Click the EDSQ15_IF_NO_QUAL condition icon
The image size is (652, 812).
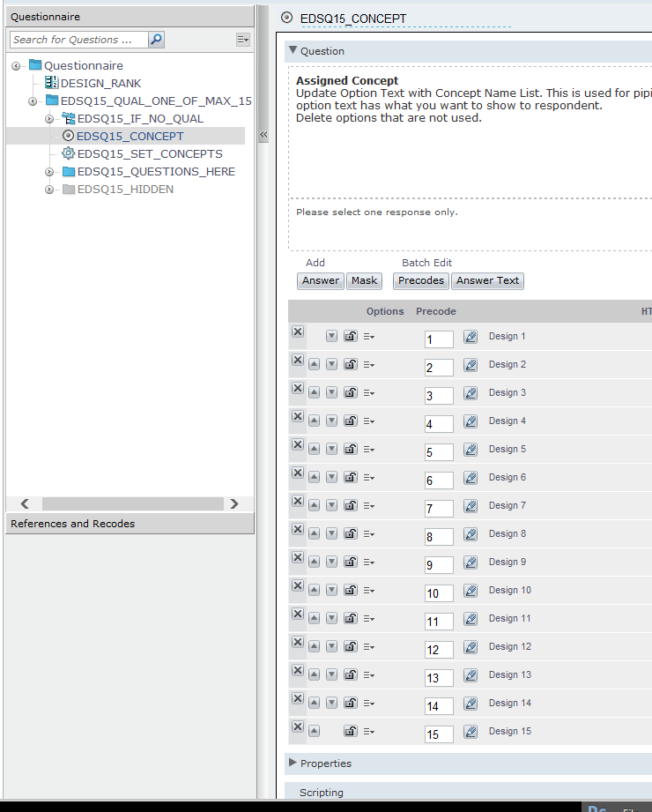point(69,118)
